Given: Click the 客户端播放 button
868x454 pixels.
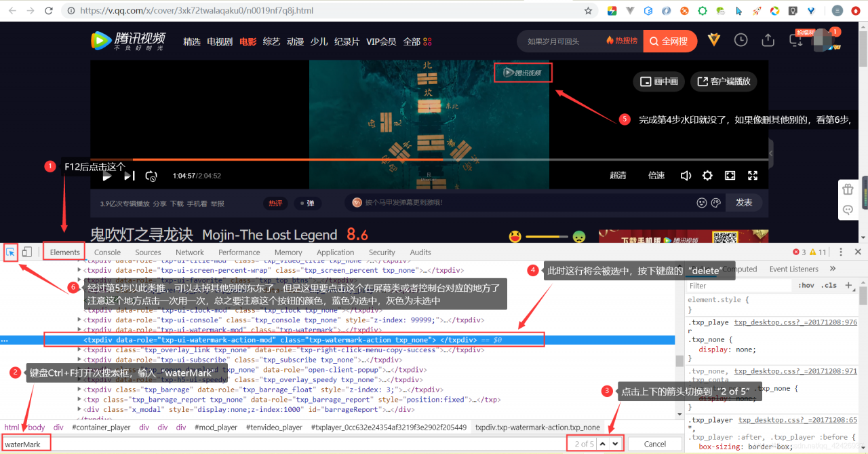Looking at the screenshot, I should (x=724, y=81).
